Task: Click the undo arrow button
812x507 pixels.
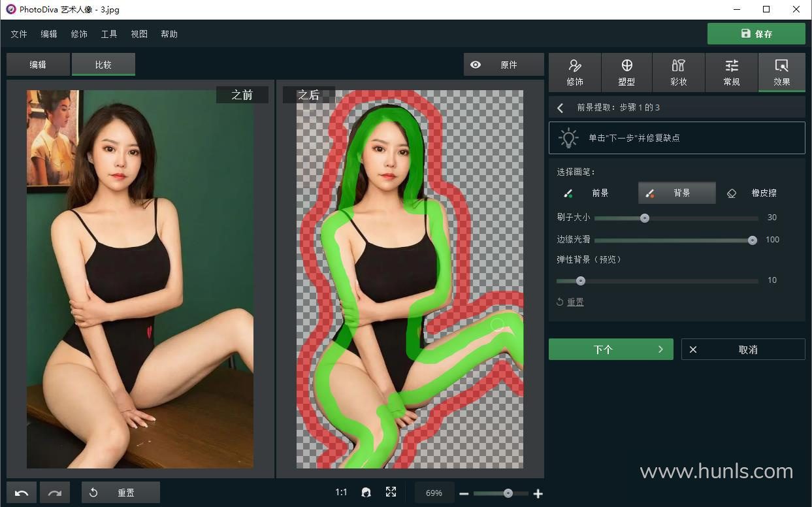Action: (x=22, y=493)
